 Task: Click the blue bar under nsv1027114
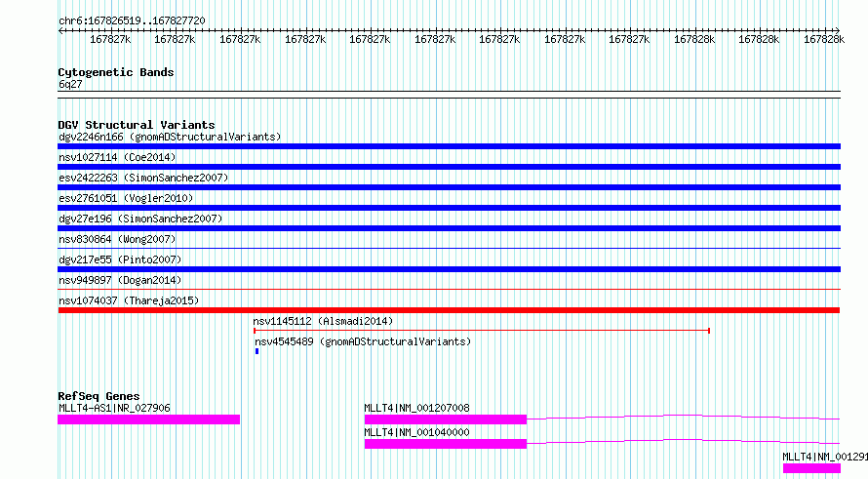(x=449, y=167)
